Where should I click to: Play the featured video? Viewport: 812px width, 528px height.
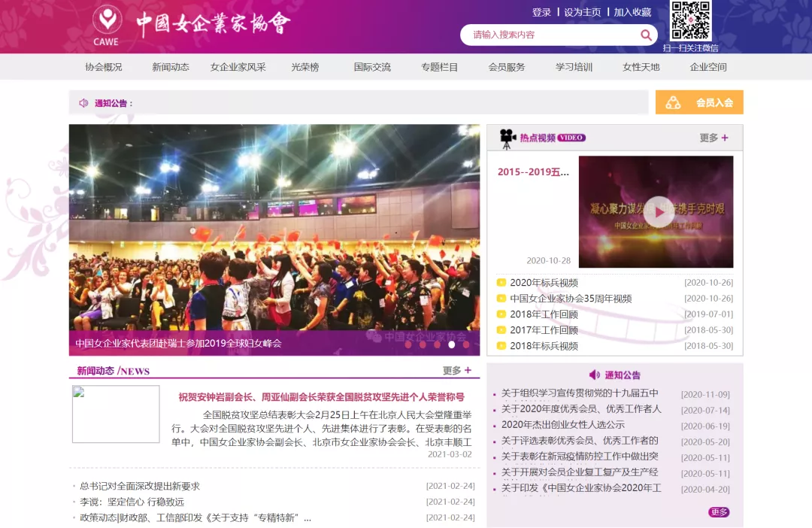pos(659,212)
